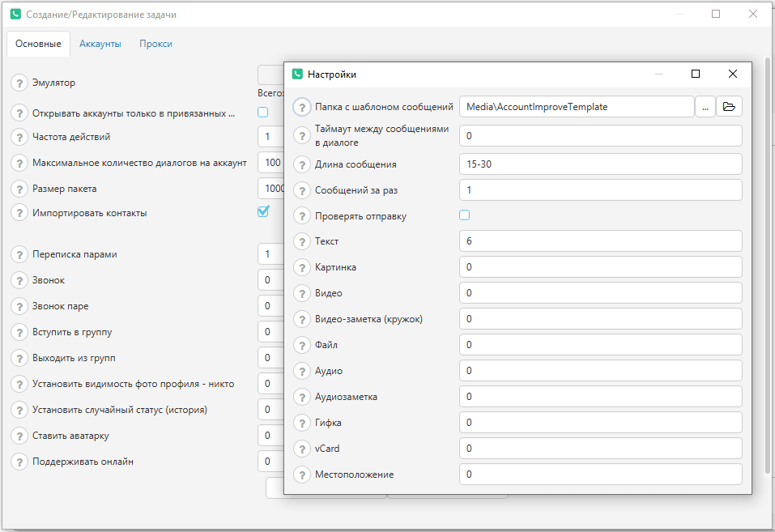Uncheck Импортировать контакты checkbox
Screen dimensions: 775x532
pyautogui.click(x=263, y=211)
